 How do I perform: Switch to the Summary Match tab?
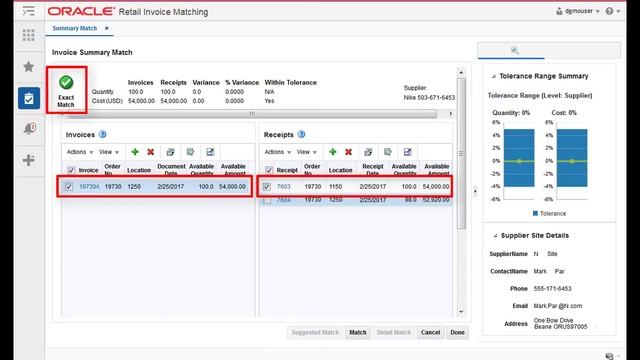click(x=75, y=28)
